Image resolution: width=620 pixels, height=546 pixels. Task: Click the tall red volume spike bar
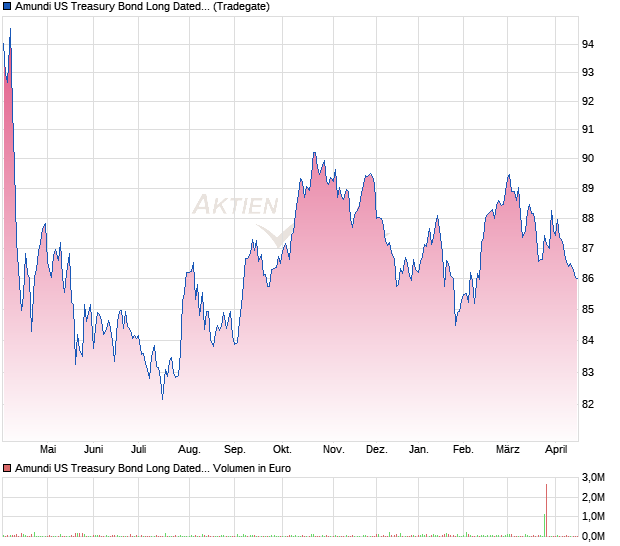click(546, 510)
